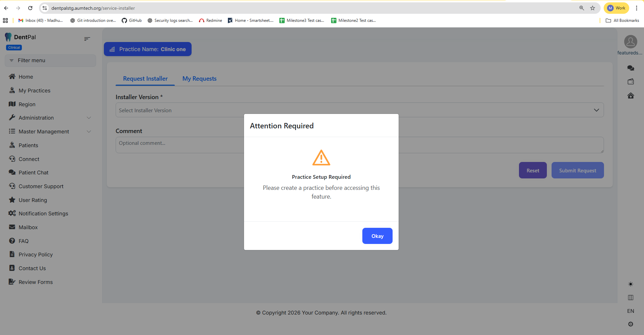The image size is (644, 335).
Task: Switch to the My Requests tab
Action: 199,79
